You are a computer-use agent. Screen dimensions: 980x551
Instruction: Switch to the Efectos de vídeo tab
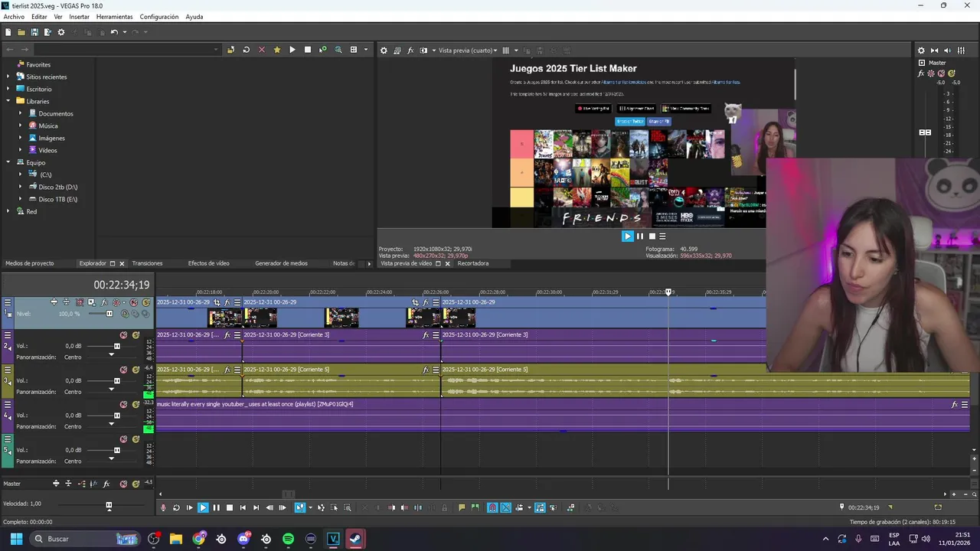pos(209,263)
